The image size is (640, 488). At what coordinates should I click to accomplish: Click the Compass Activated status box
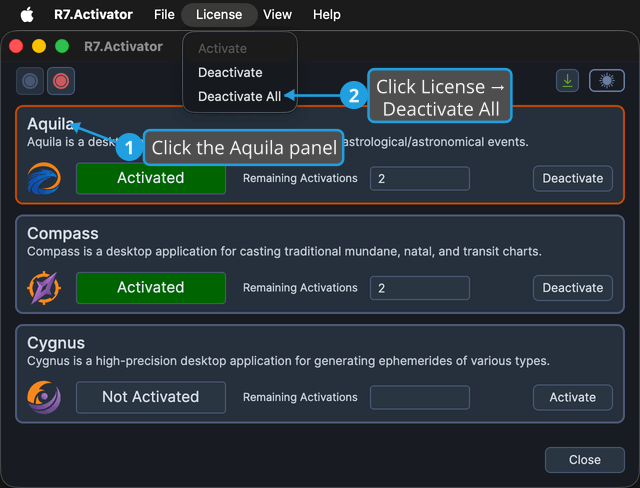[x=151, y=288]
